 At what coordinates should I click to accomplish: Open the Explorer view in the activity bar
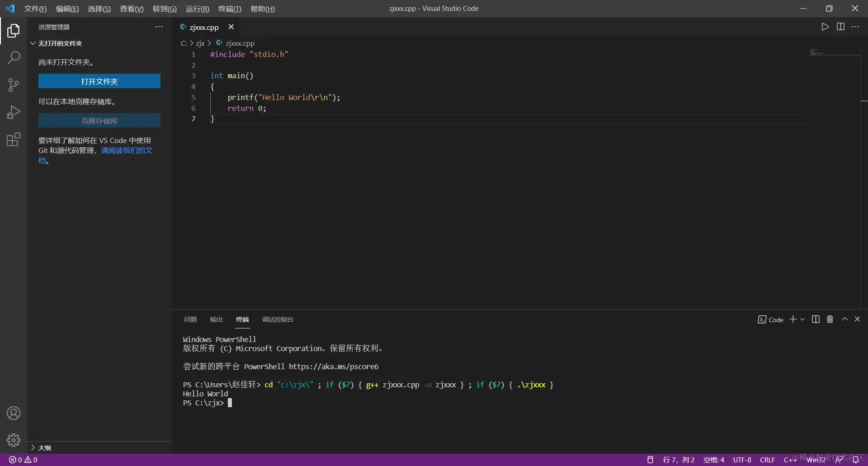click(x=14, y=31)
